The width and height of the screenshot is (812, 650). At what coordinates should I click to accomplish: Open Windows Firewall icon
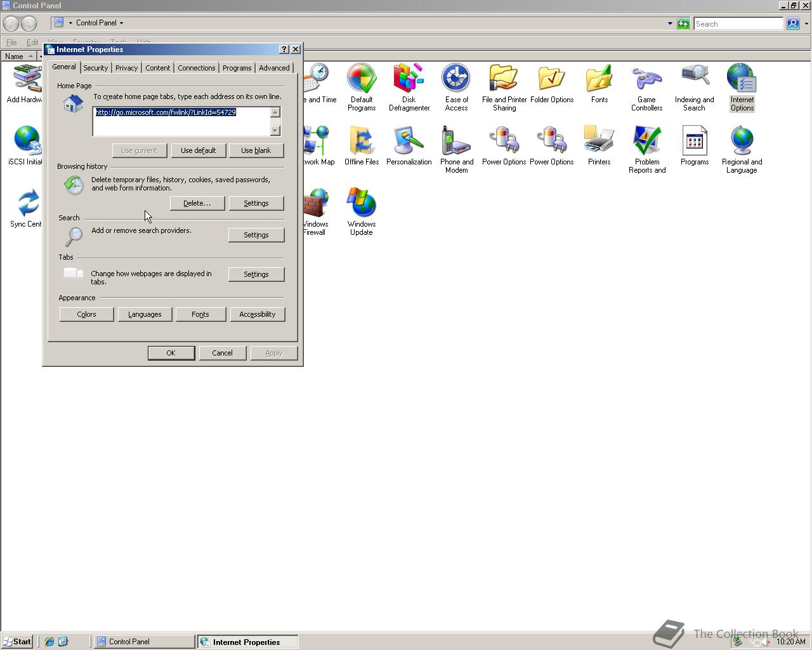coord(315,211)
